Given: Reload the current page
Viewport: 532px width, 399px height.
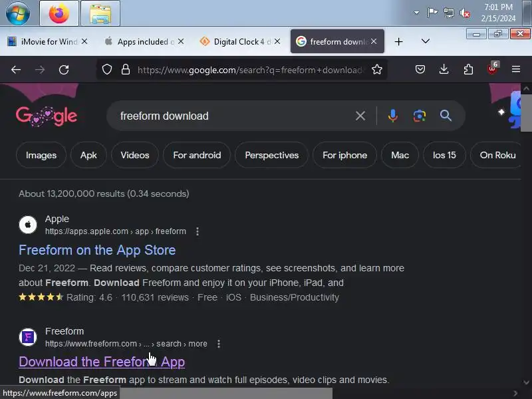Looking at the screenshot, I should [x=64, y=70].
